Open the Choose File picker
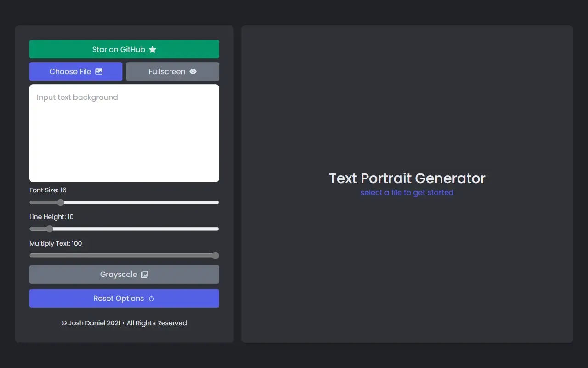Viewport: 588px width, 368px height. (76, 71)
